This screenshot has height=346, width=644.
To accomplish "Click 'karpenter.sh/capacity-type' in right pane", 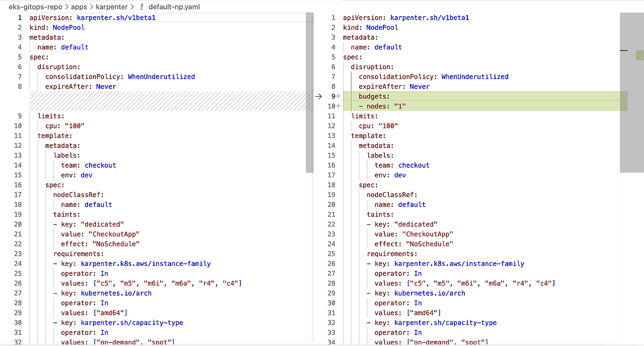I will (x=445, y=323).
